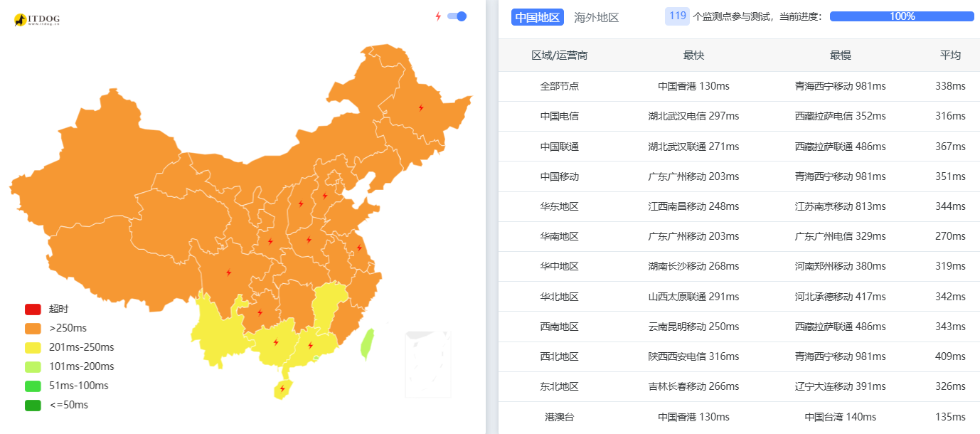Click lightning marker on Hainan island
The width and height of the screenshot is (980, 434).
tap(282, 389)
